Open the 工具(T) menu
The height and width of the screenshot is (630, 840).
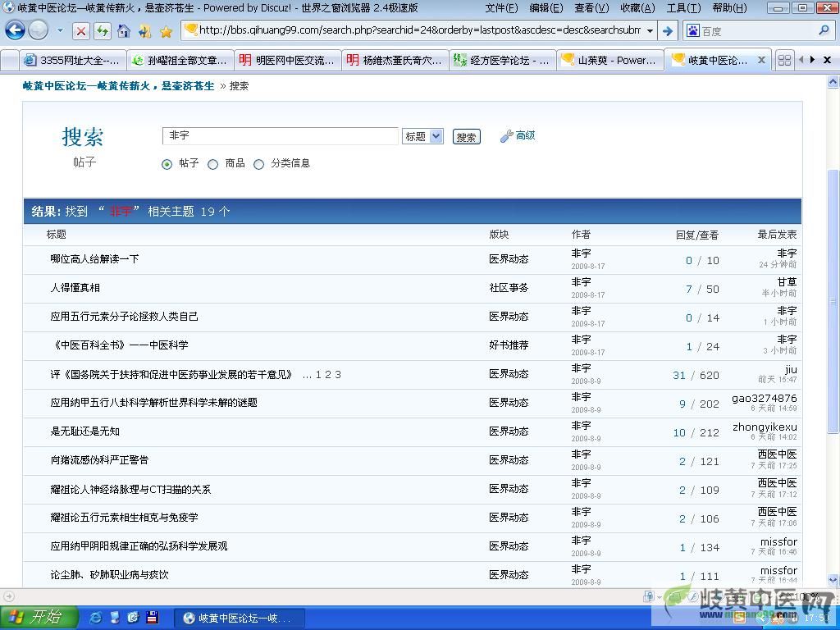(682, 7)
